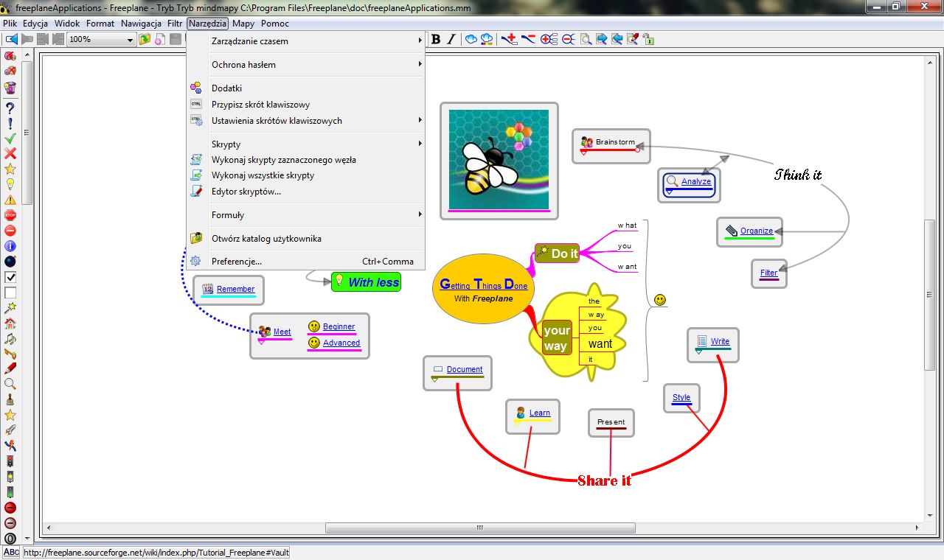Select the exclamation mark icon

coord(10,123)
